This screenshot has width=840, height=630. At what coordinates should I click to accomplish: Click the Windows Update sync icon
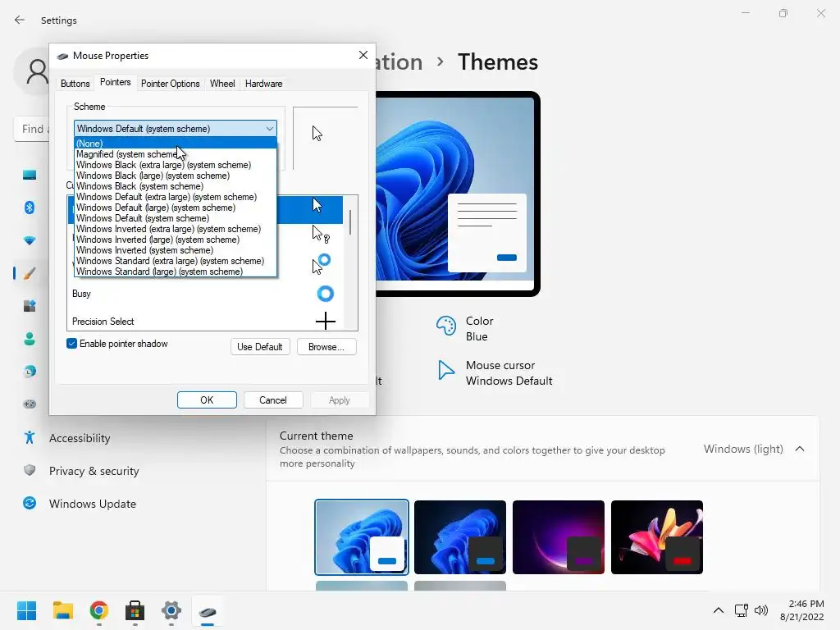coord(30,503)
